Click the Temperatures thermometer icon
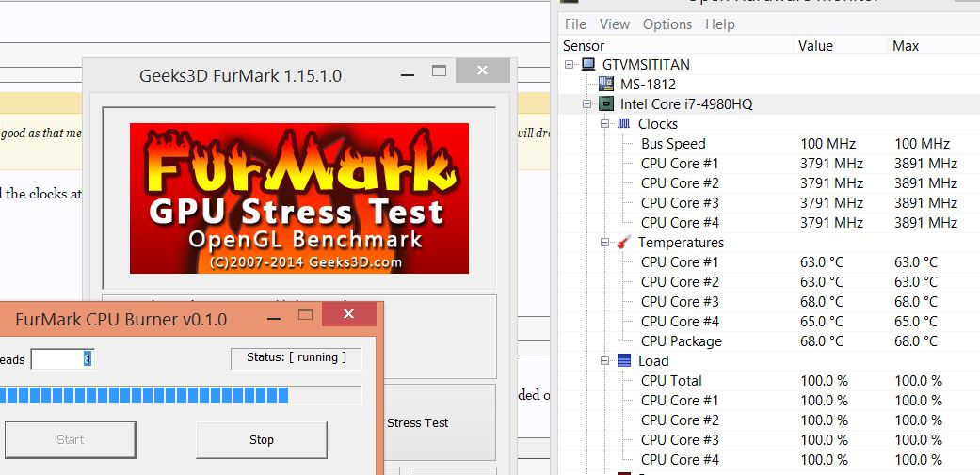 click(x=624, y=243)
